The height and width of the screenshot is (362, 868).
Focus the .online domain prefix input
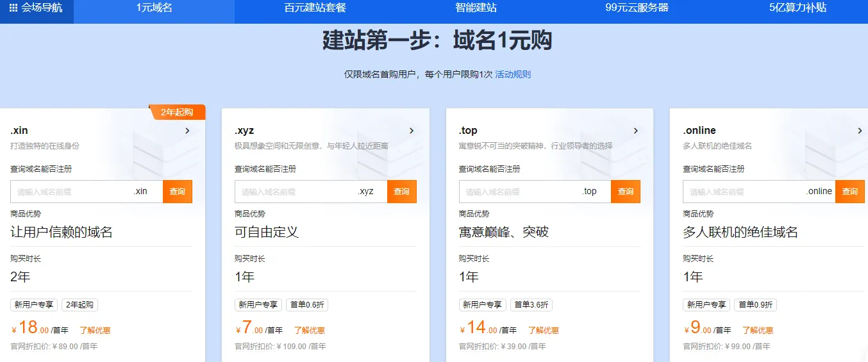(x=759, y=192)
